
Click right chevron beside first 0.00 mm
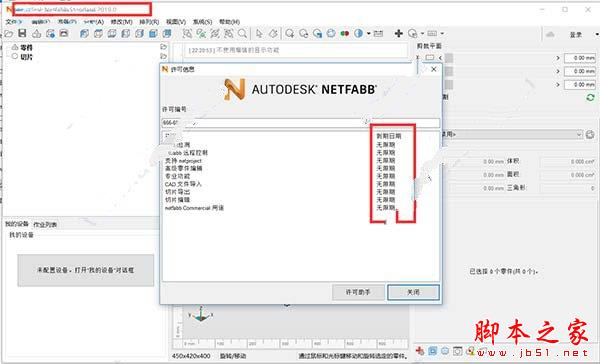[558, 58]
